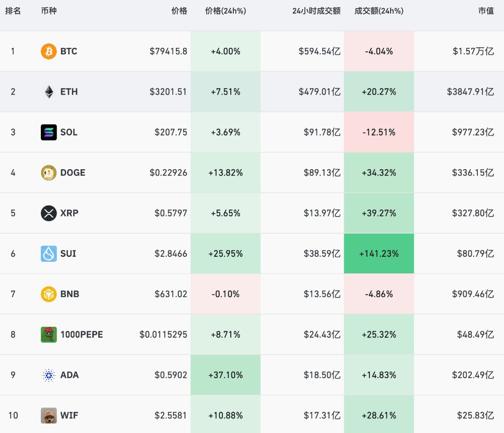
Task: Select the Solana SOL logo icon
Action: pos(49,132)
